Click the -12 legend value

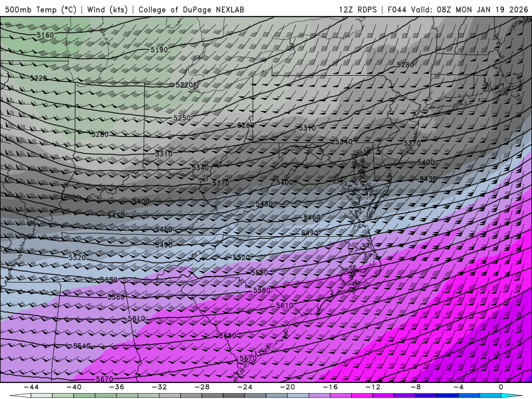pyautogui.click(x=373, y=387)
